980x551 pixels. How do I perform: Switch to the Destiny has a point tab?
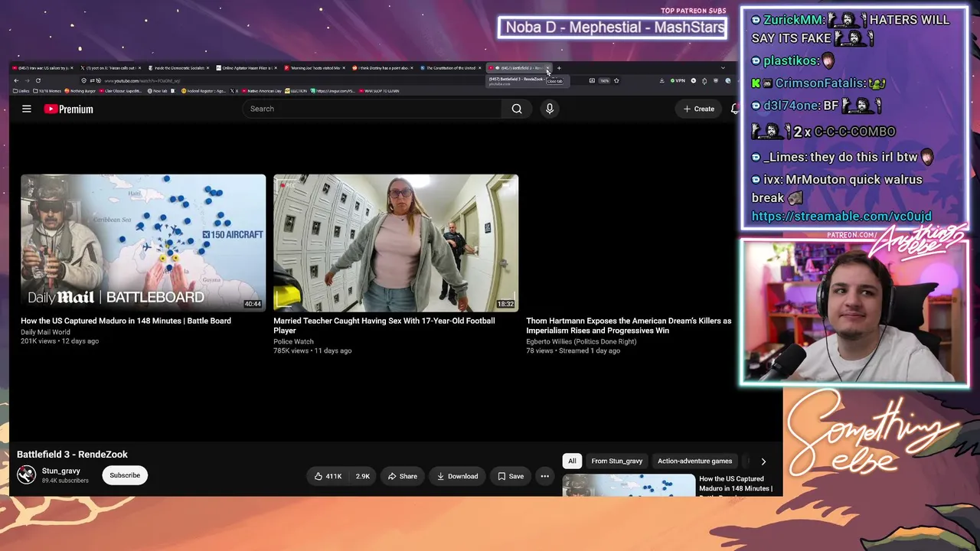tap(381, 68)
